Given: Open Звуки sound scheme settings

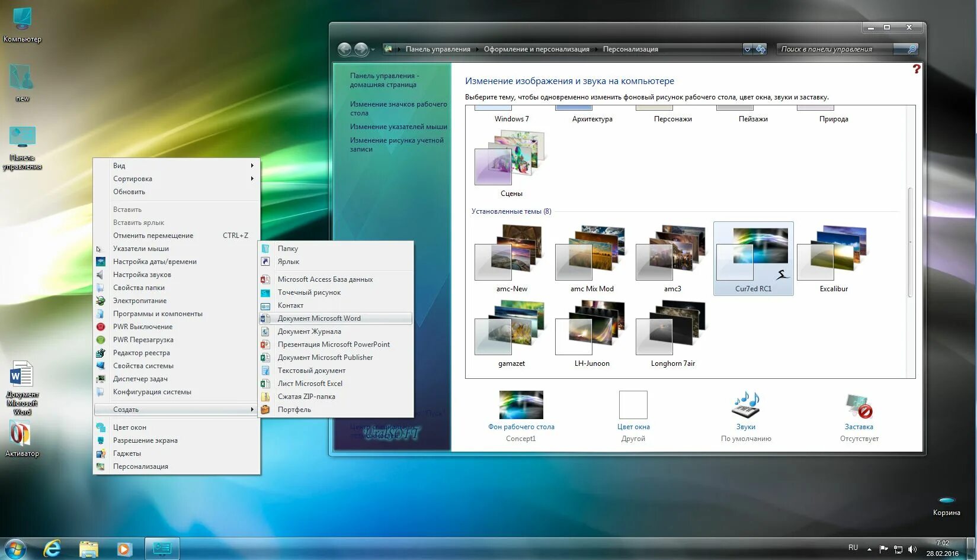Looking at the screenshot, I should pos(746,416).
